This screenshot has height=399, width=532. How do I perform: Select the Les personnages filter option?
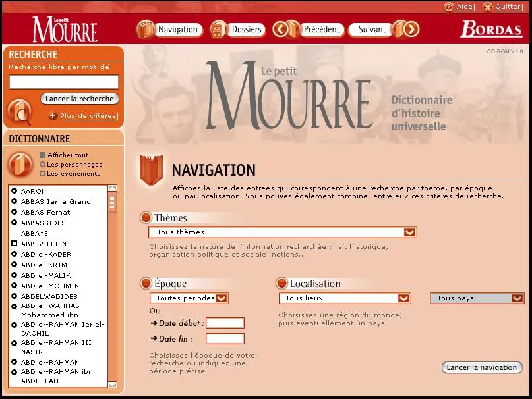click(x=71, y=165)
